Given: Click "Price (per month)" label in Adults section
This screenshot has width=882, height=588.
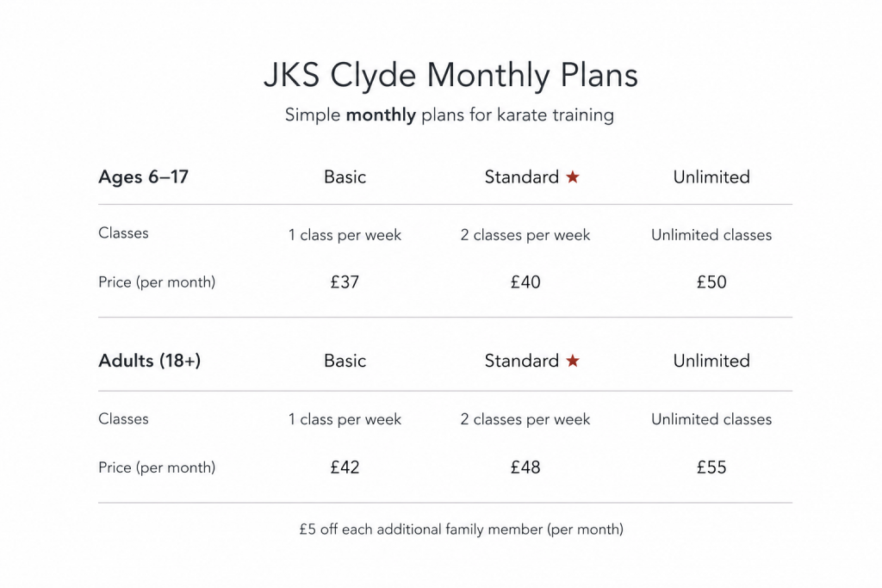Looking at the screenshot, I should point(157,467).
